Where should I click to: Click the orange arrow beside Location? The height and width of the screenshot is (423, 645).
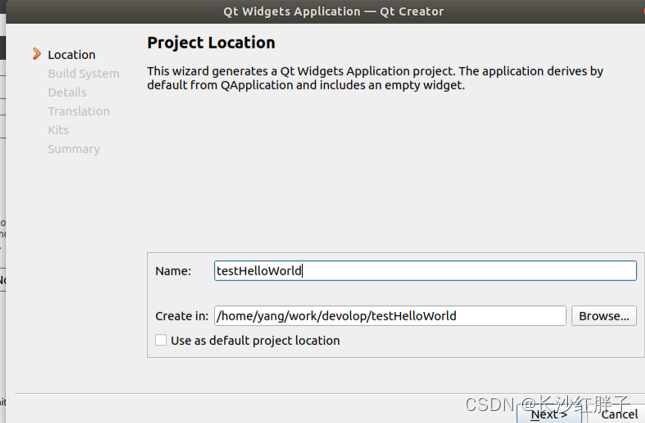tap(37, 54)
